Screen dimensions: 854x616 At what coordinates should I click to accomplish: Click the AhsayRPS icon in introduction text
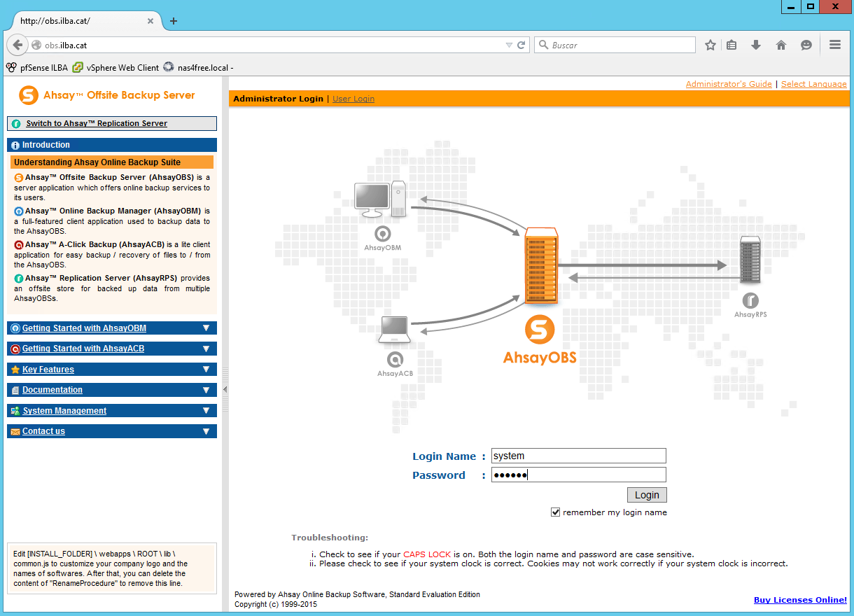coord(19,279)
